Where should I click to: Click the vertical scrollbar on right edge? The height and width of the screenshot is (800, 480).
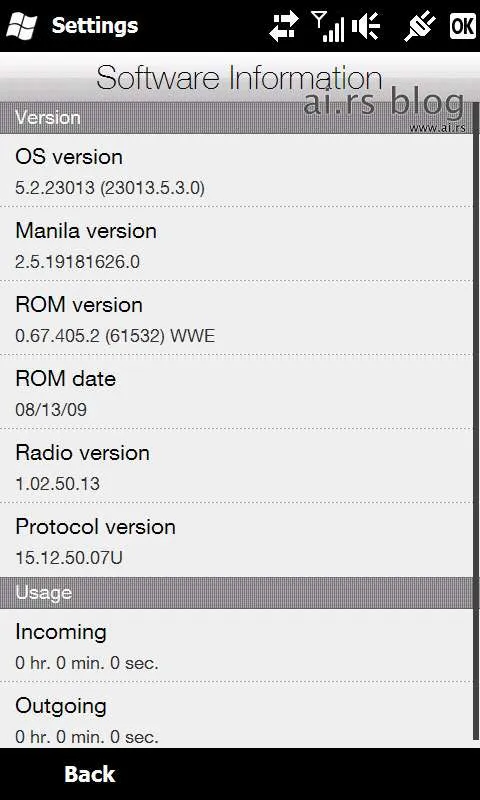coord(476,423)
